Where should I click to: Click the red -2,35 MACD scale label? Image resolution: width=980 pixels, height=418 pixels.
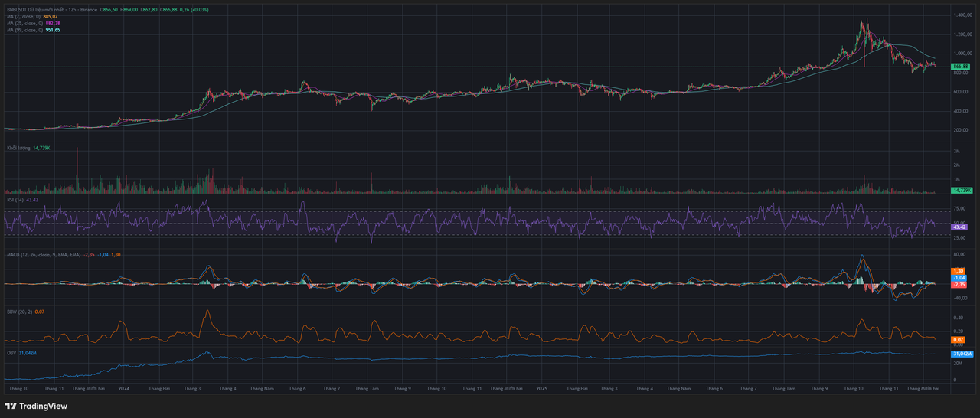[x=959, y=285]
